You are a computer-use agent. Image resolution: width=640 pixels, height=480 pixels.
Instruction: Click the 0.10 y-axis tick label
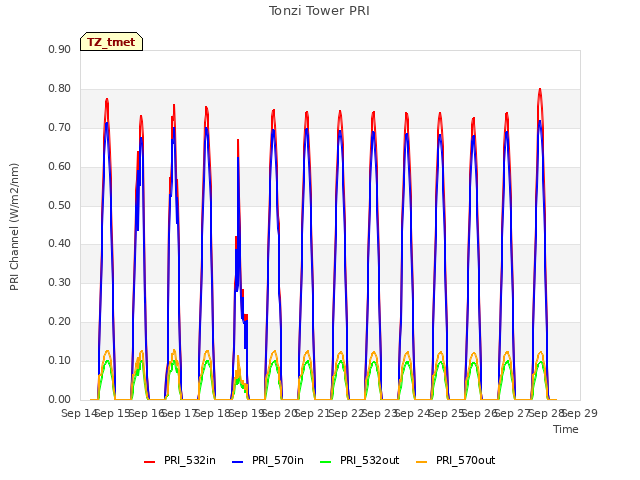pyautogui.click(x=60, y=360)
